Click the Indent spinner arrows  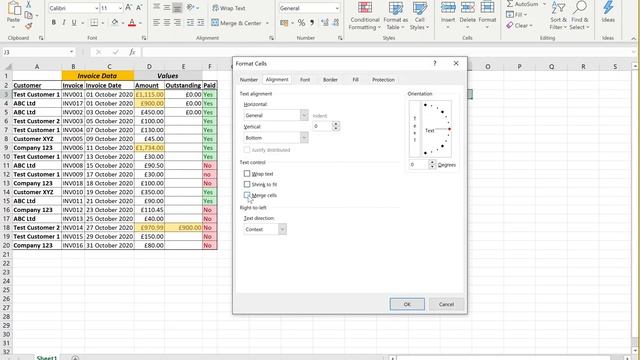[x=336, y=126]
